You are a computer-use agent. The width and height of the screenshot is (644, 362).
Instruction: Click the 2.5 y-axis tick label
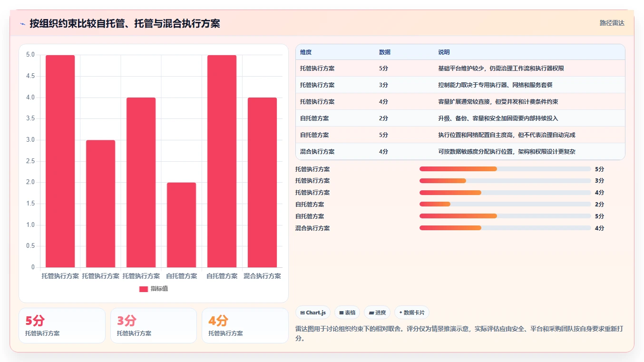pyautogui.click(x=30, y=161)
